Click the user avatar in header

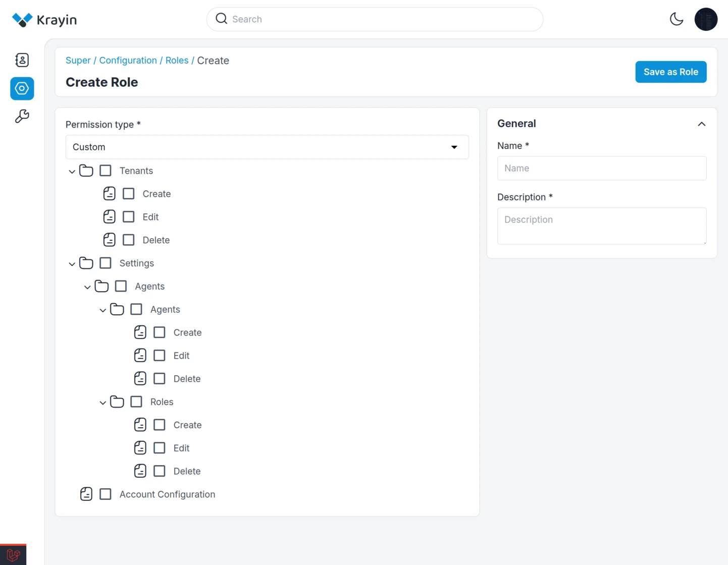click(x=705, y=19)
